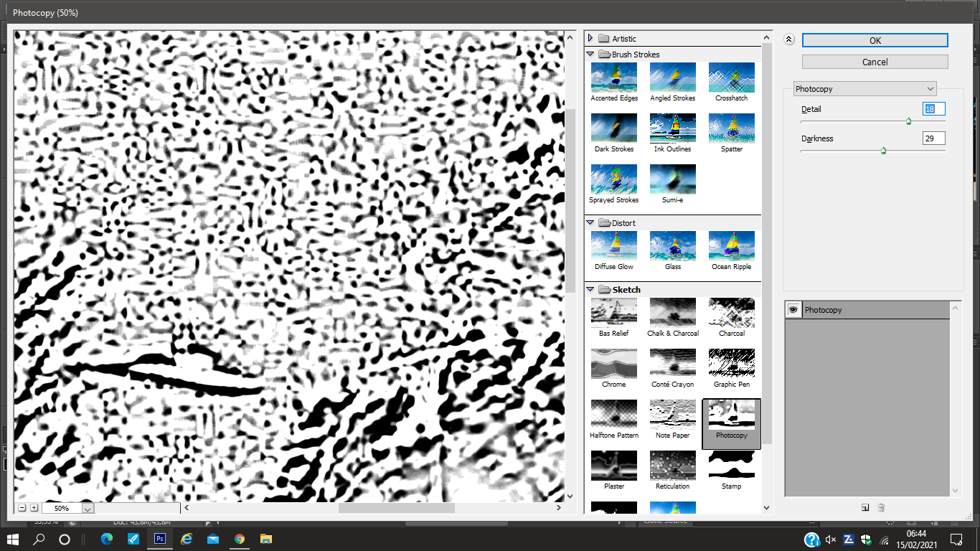The image size is (980, 551).
Task: Choose the Crosshatch filter icon
Action: coord(731,77)
